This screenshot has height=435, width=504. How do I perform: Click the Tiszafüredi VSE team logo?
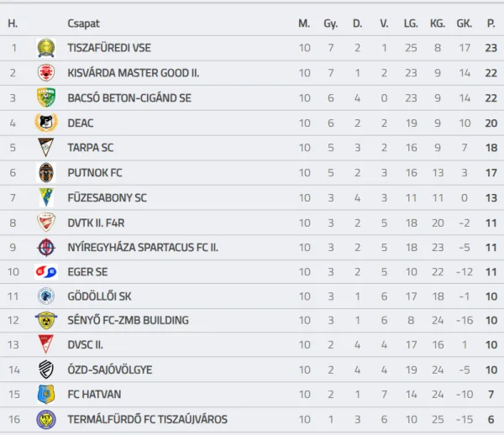(x=45, y=49)
